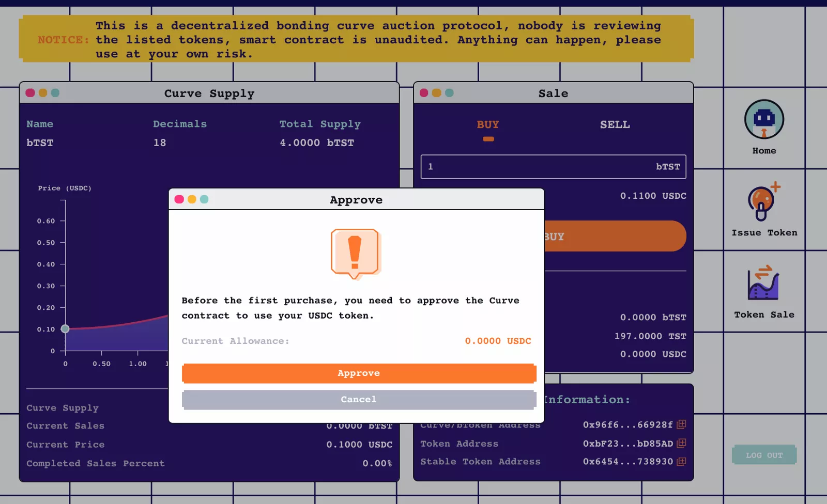Click the red dot on Sale window
This screenshot has height=504, width=827.
(x=424, y=93)
